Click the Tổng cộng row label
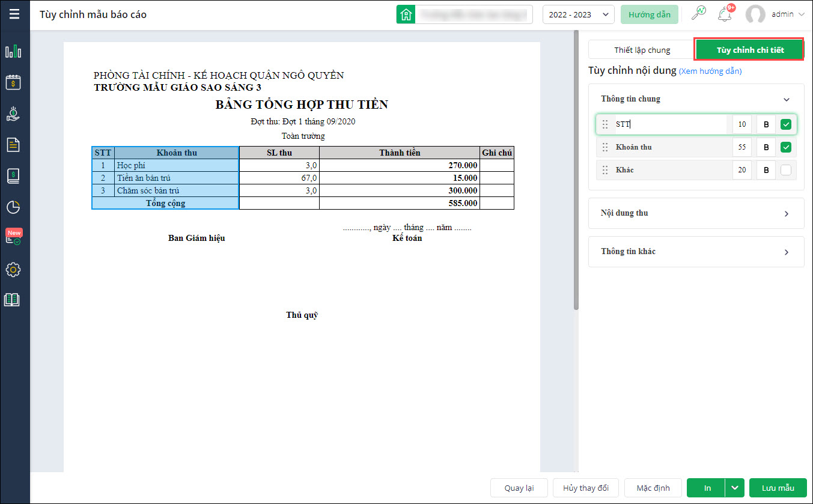Viewport: 813px width, 504px height. coord(165,203)
